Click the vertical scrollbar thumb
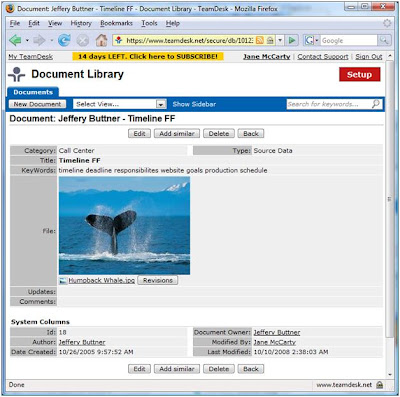Viewport: 400px width, 397px height. click(389, 199)
